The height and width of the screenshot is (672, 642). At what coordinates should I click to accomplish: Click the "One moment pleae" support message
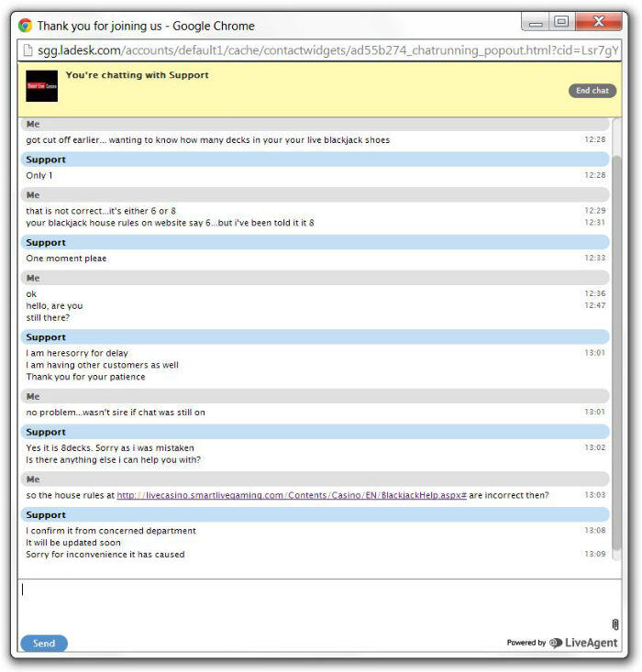(x=66, y=259)
